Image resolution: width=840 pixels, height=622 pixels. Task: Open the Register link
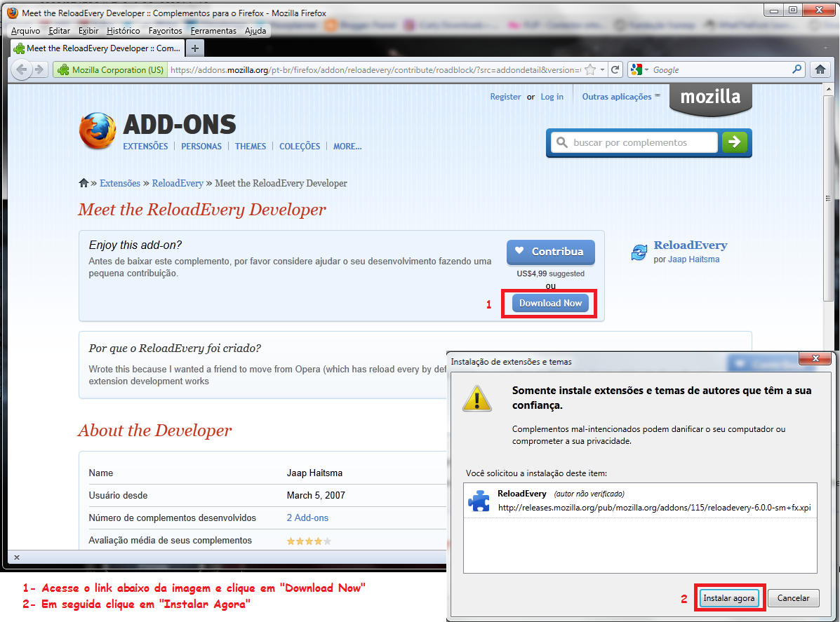click(505, 97)
